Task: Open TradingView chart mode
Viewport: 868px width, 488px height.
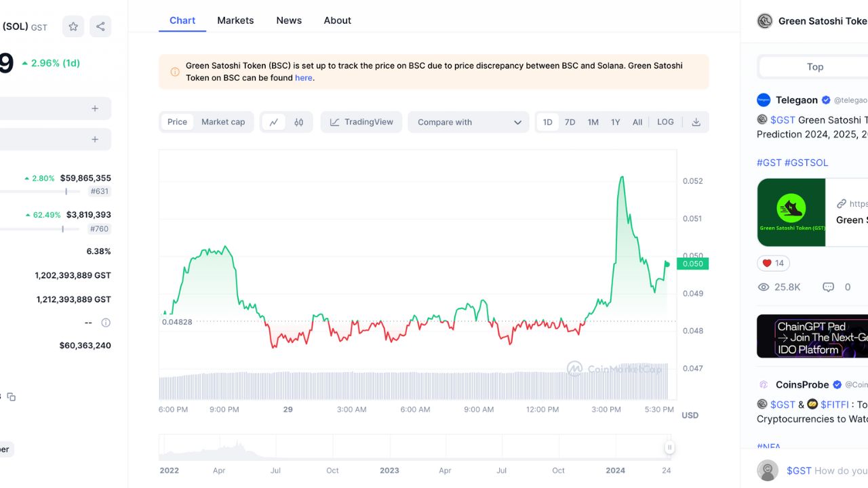Action: coord(361,122)
